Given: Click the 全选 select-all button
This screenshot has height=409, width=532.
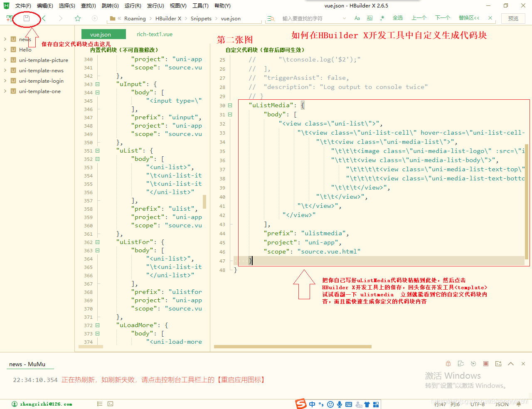Looking at the screenshot, I should 398,18.
